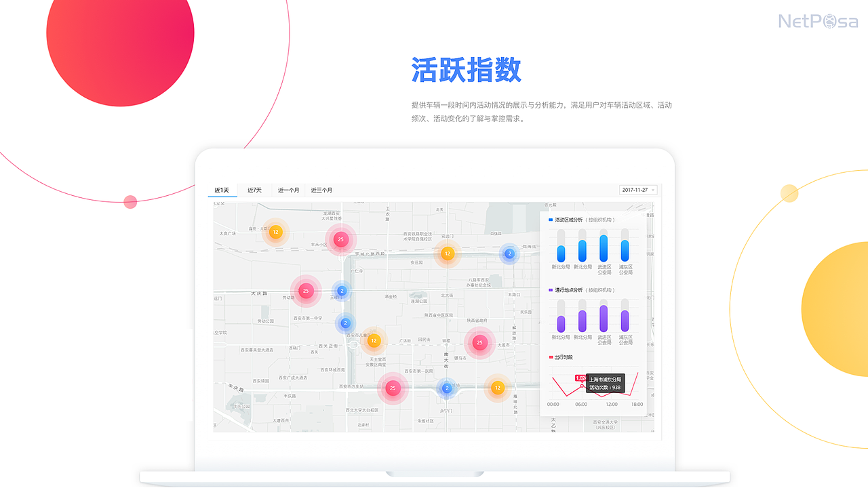Click 五路口 map label
The image size is (868, 488).
pyautogui.click(x=514, y=295)
